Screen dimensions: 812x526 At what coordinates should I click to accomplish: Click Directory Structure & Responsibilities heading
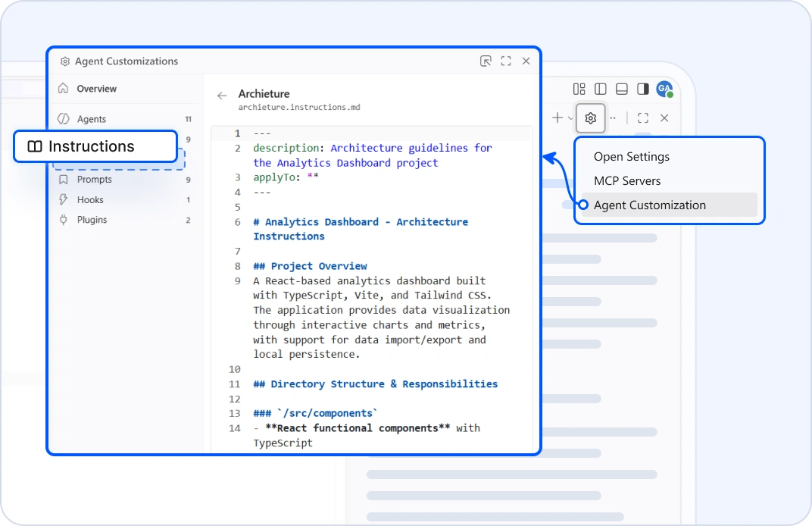pos(375,384)
